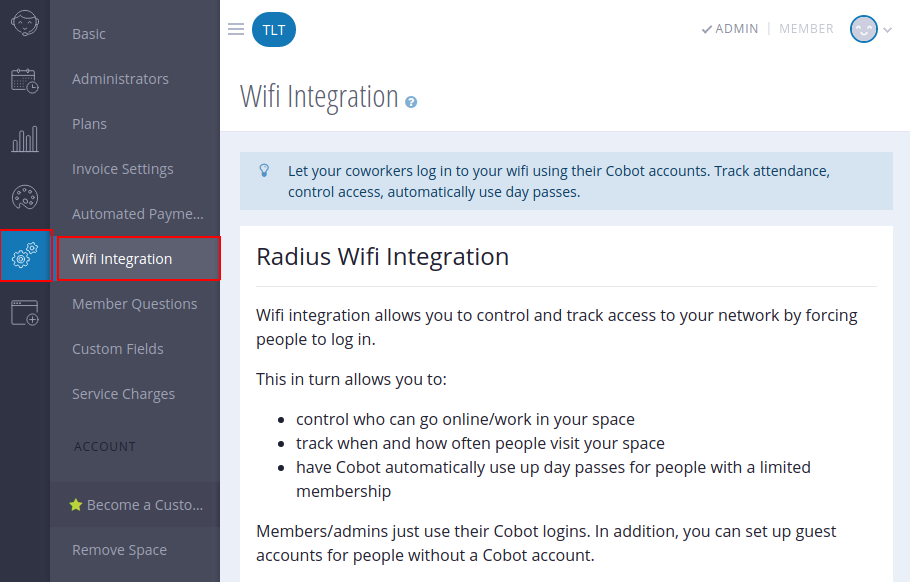The image size is (910, 582).
Task: Open the add-ons window plus icon
Action: tap(25, 313)
